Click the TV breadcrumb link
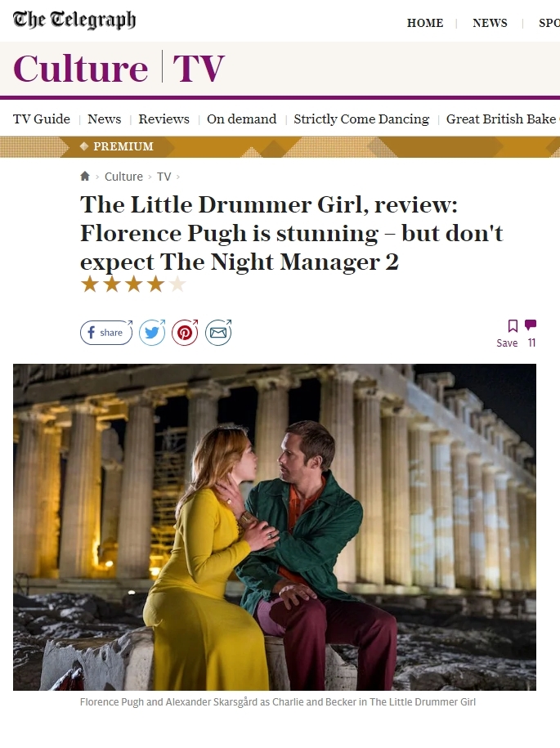Viewport: 560px width, 748px height. (164, 177)
